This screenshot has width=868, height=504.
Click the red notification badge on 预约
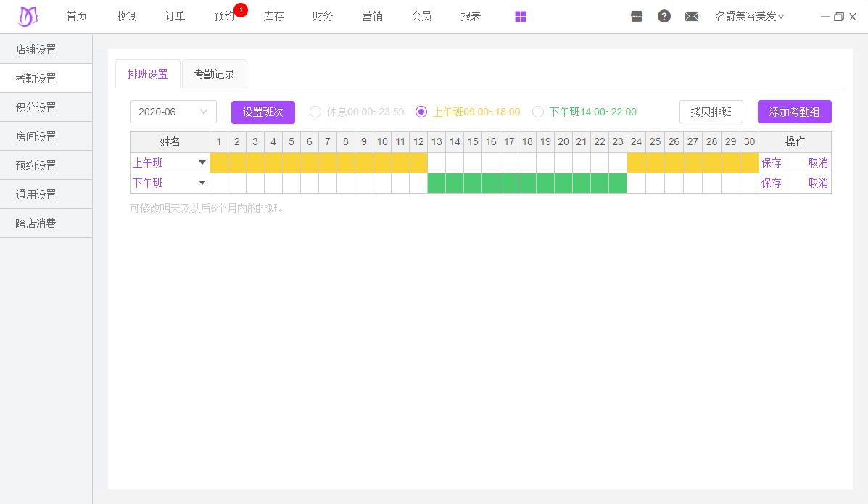(x=241, y=10)
